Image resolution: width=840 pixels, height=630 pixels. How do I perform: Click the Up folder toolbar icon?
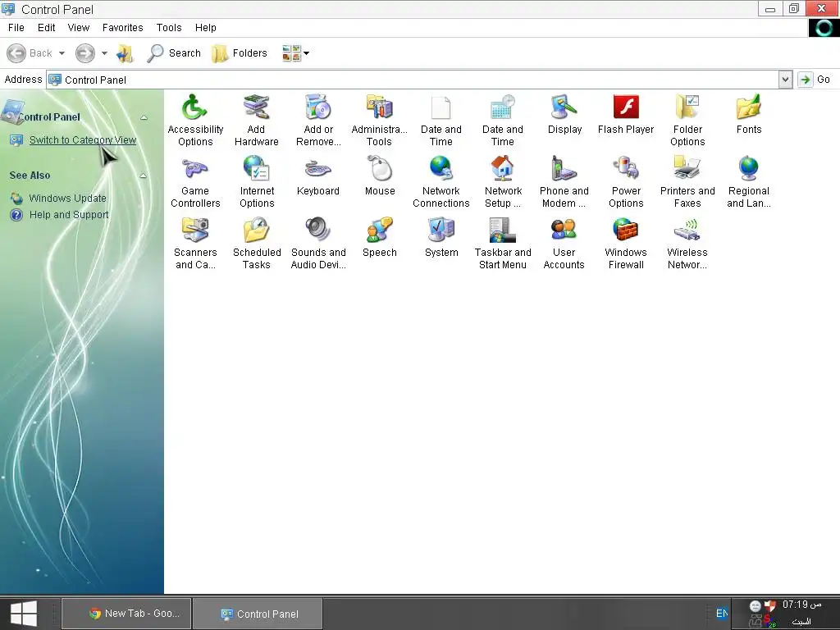(125, 53)
